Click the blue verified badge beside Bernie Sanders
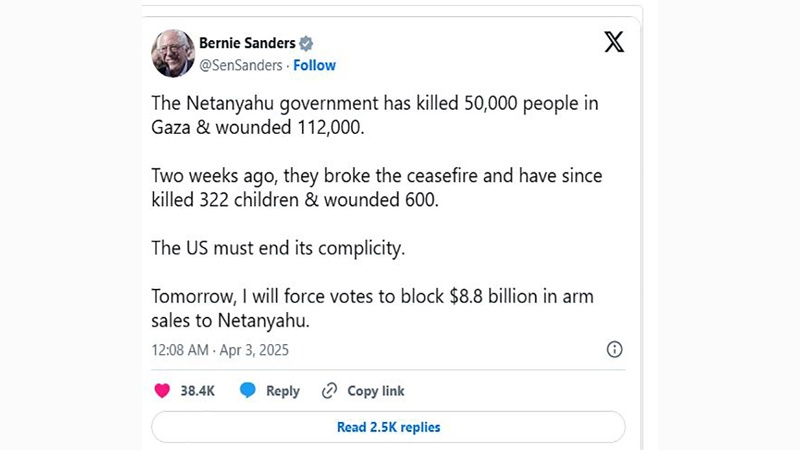This screenshot has height=450, width=800. click(x=307, y=45)
